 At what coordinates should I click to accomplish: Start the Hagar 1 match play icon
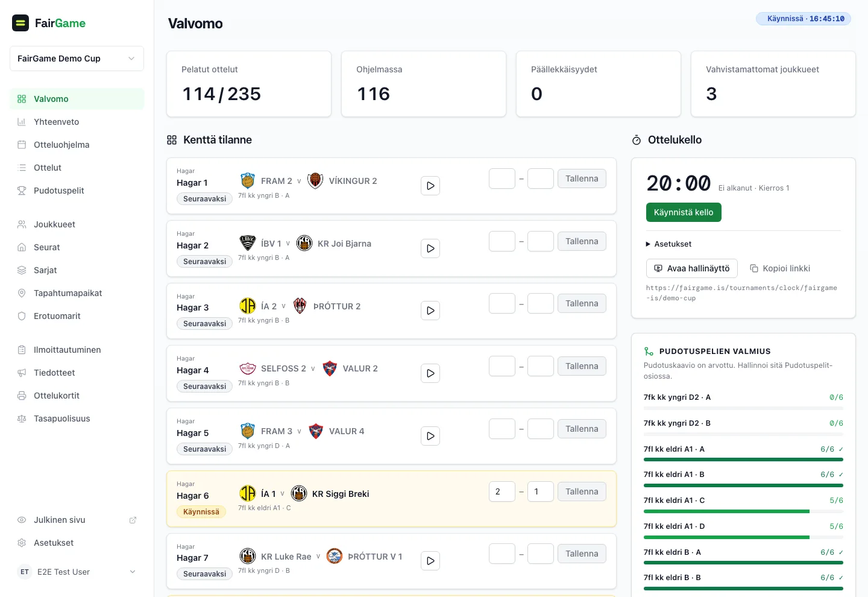(430, 186)
